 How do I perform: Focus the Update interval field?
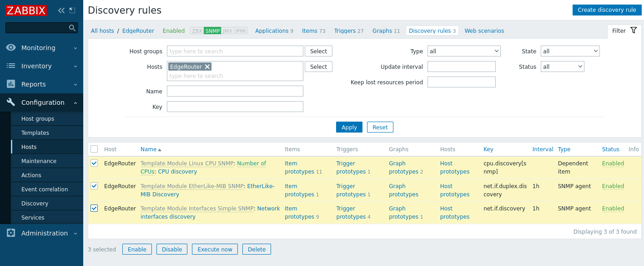462,66
